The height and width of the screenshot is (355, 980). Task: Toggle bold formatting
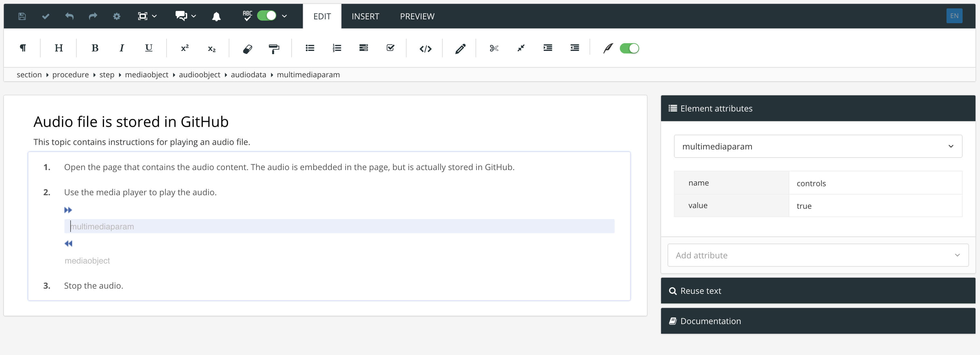94,48
